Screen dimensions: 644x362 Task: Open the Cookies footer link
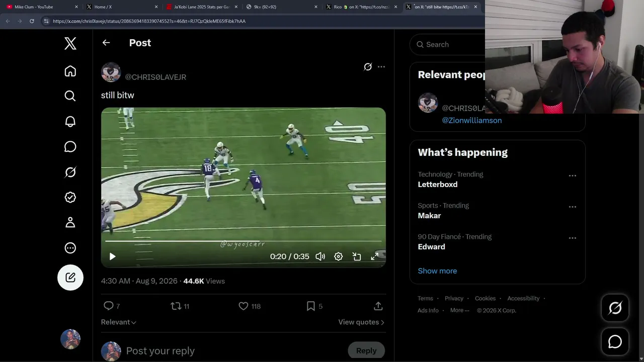485,298
